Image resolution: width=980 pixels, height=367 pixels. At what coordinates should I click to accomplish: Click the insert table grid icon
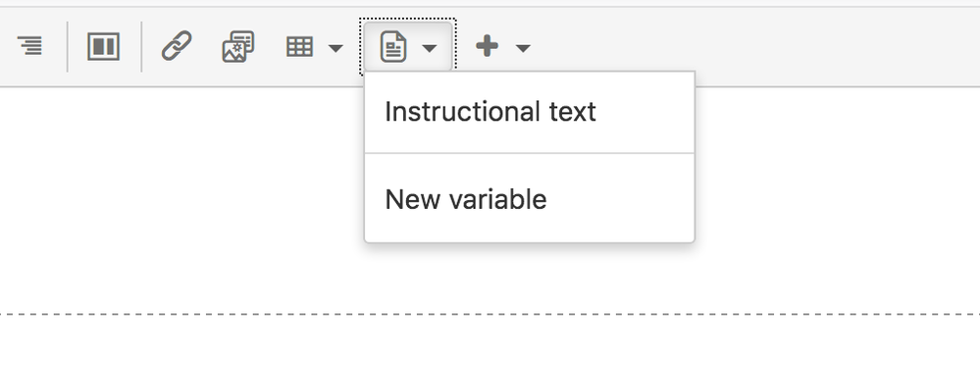pos(299,47)
